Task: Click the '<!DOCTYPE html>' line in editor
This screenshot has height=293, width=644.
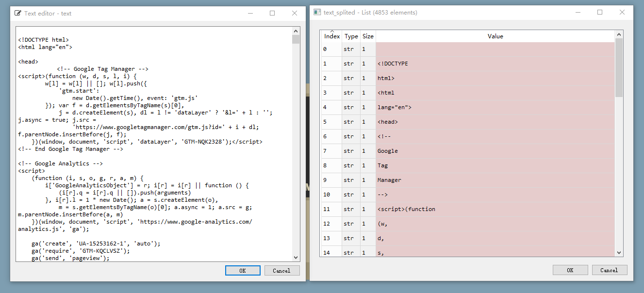Action: point(43,40)
